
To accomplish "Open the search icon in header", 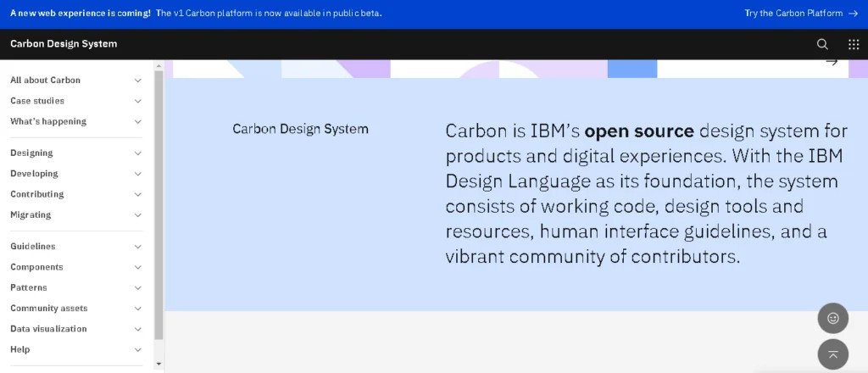I will point(822,44).
